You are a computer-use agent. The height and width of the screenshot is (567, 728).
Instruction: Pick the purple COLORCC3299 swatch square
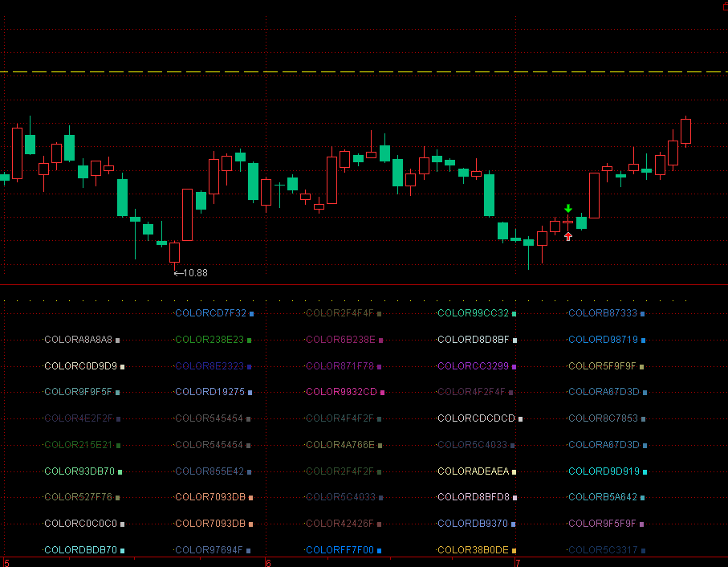pyautogui.click(x=514, y=366)
